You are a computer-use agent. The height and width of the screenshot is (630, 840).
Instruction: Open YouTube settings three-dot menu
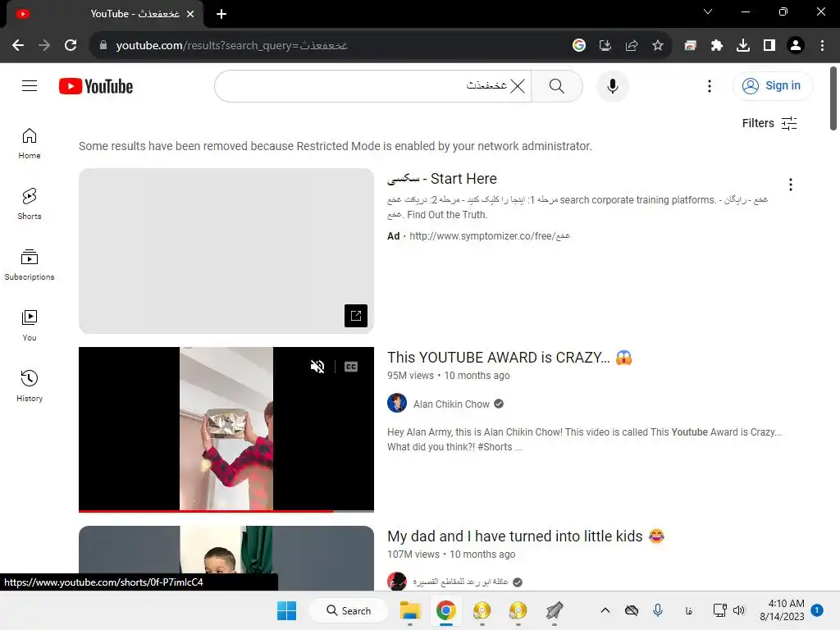pyautogui.click(x=710, y=85)
